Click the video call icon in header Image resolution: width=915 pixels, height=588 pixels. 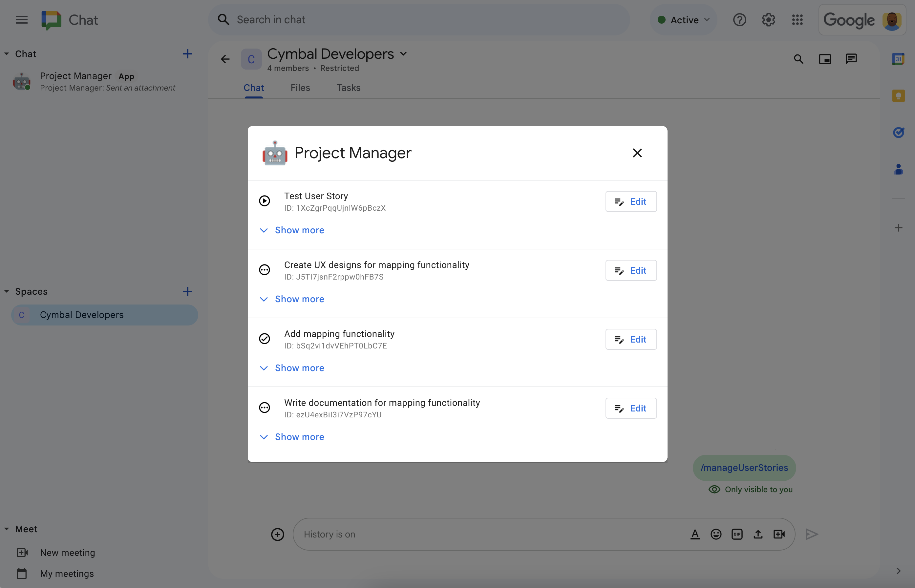(825, 59)
